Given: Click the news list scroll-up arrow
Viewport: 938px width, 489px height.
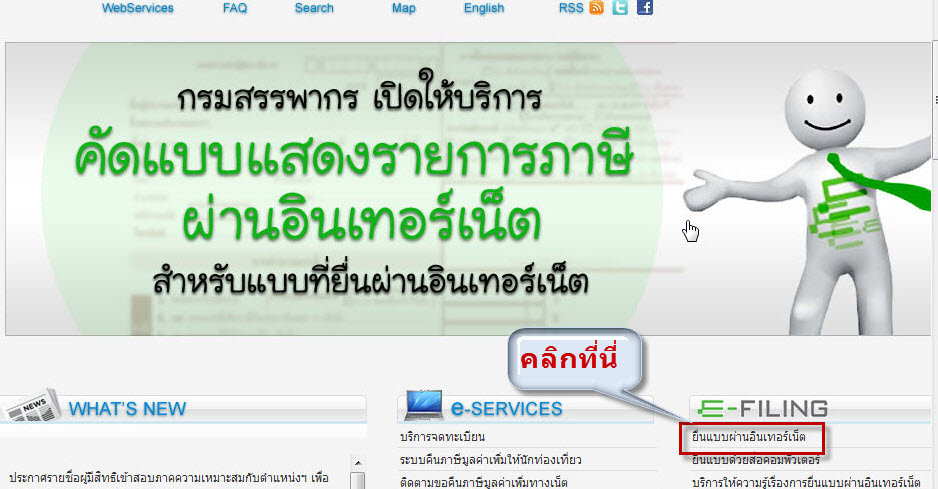Looking at the screenshot, I should pyautogui.click(x=358, y=463).
